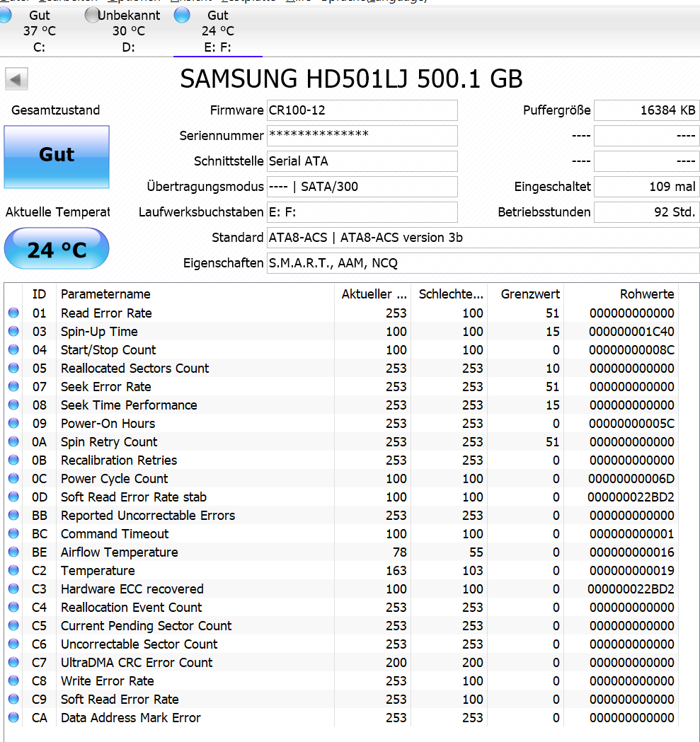Sort by the Rohwerte column header
The width and height of the screenshot is (700, 742).
[x=621, y=294]
